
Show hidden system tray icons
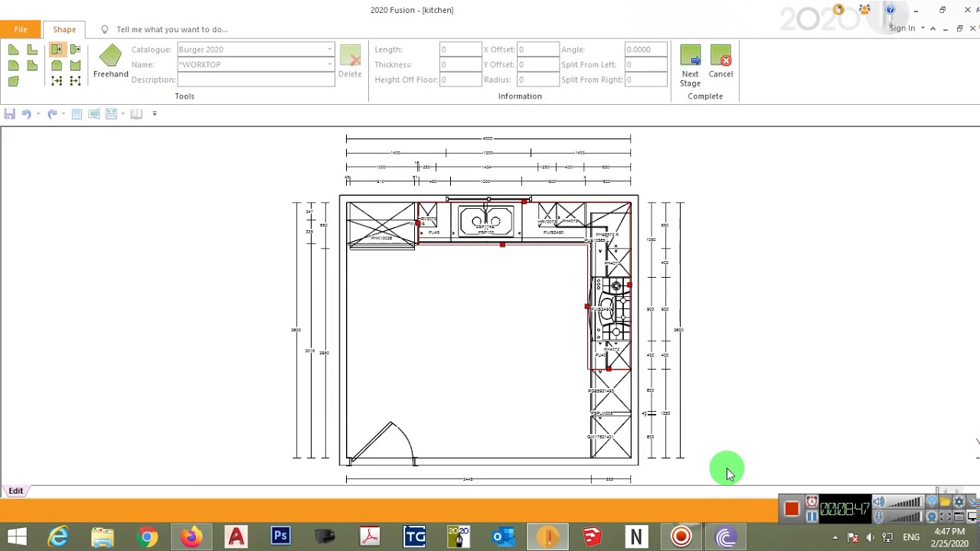835,537
